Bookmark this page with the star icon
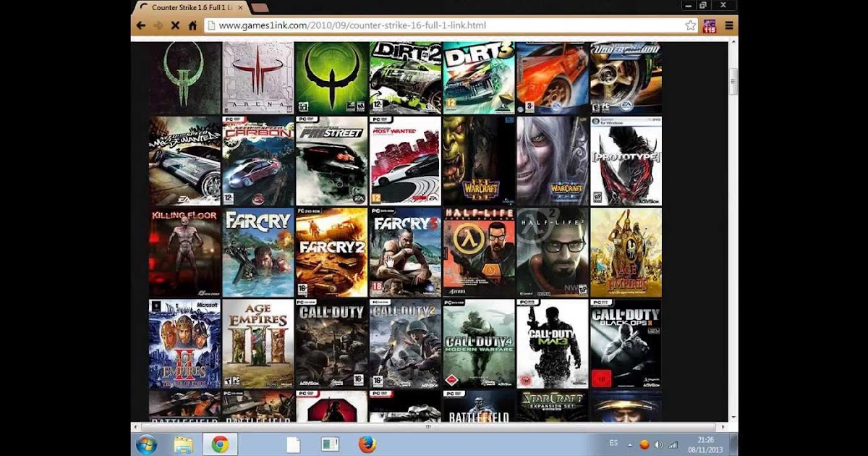 click(x=691, y=25)
